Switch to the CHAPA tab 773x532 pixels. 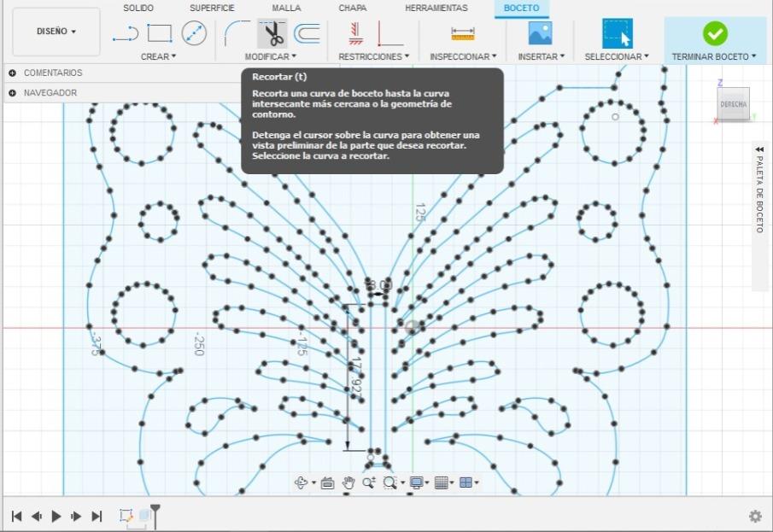click(x=353, y=8)
